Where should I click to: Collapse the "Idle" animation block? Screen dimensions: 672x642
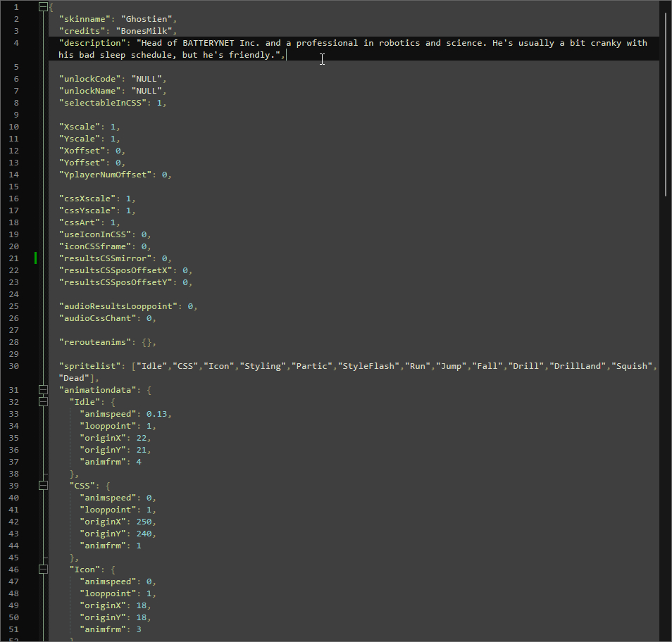pyautogui.click(x=43, y=401)
